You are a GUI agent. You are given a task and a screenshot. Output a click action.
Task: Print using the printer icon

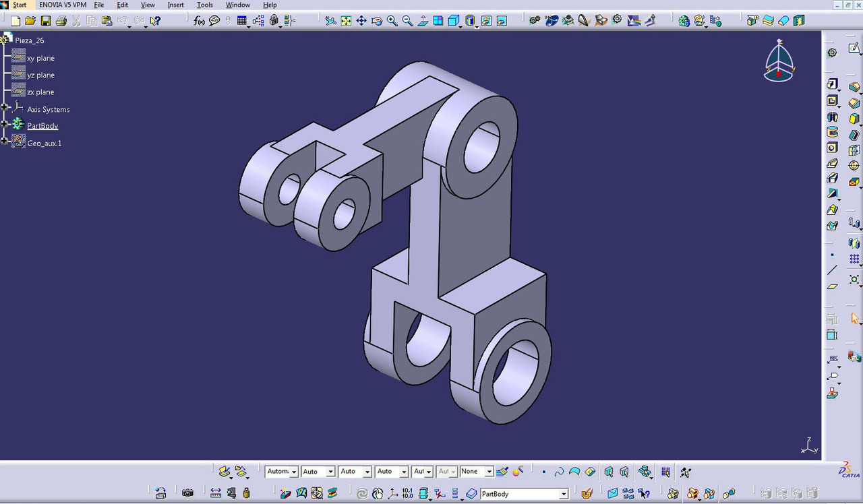61,21
